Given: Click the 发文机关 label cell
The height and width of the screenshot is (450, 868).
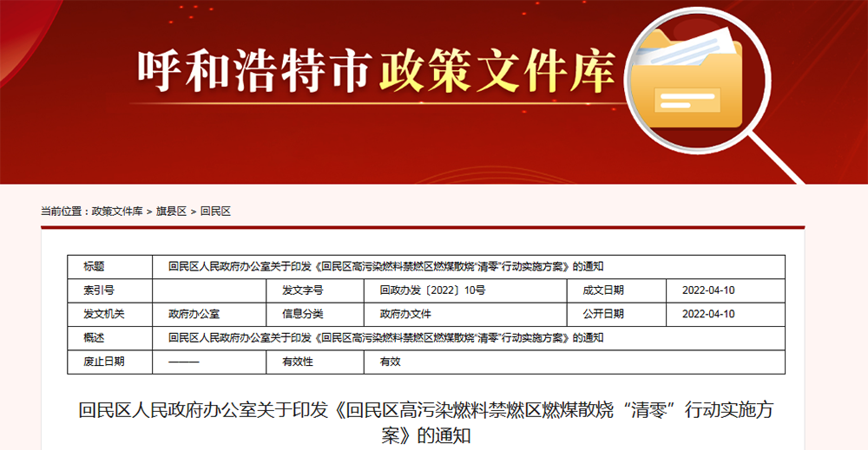Looking at the screenshot, I should [x=109, y=314].
